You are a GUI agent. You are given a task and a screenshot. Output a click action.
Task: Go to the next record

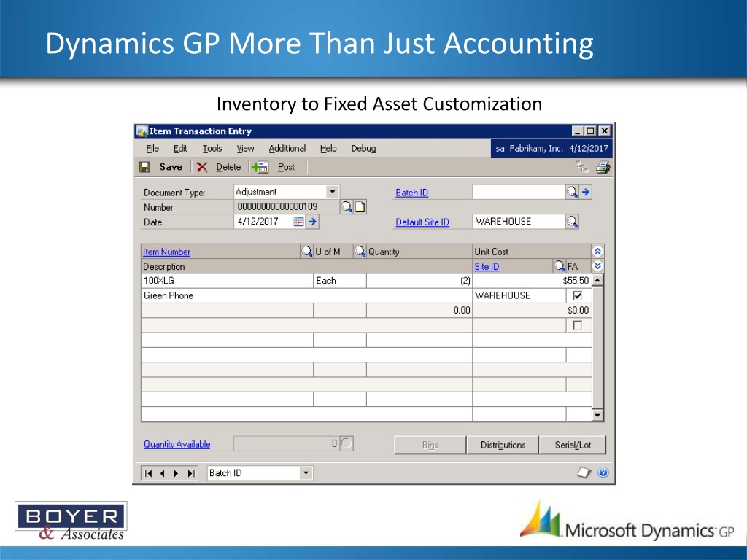coord(177,472)
